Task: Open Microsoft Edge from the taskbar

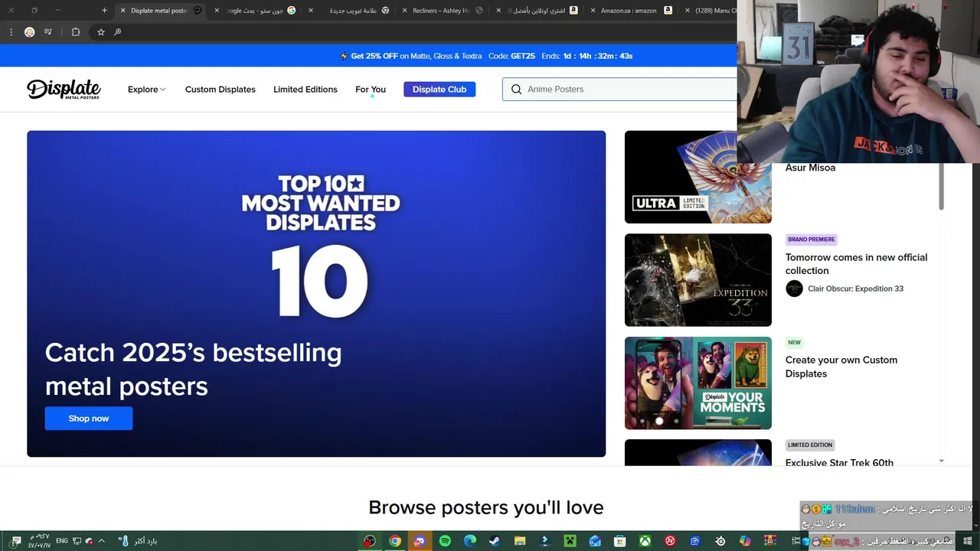Action: (470, 541)
